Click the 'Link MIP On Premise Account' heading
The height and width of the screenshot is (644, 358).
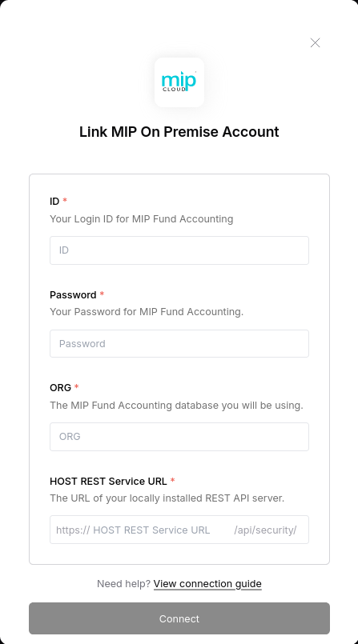[x=179, y=132]
